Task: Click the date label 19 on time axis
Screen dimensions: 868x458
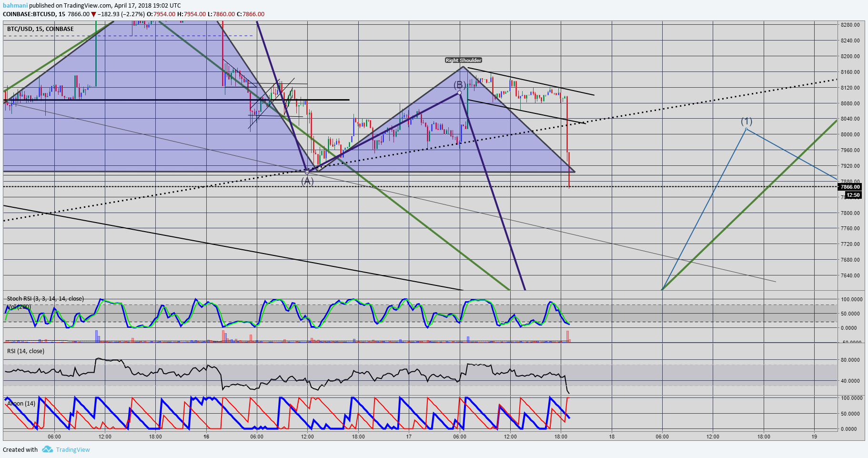Action: pos(815,437)
